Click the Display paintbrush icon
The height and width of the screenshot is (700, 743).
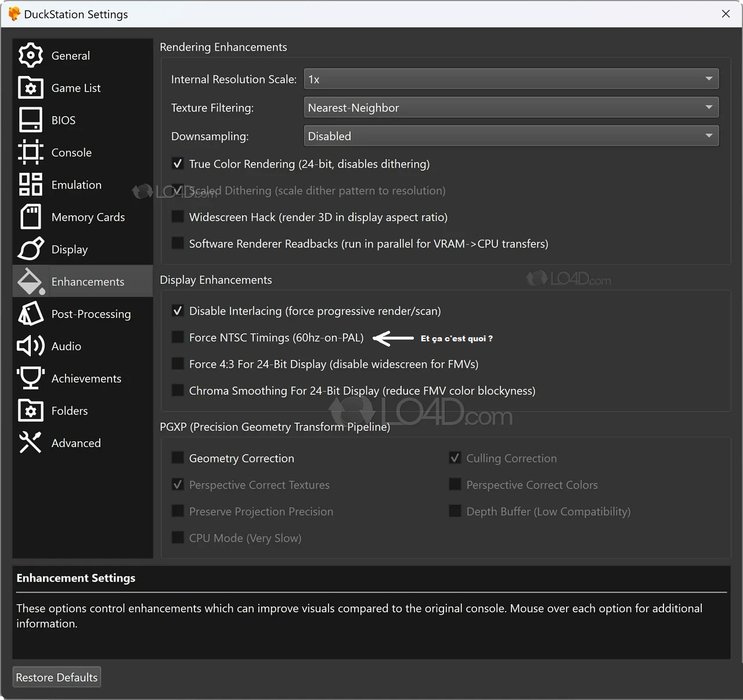point(30,250)
